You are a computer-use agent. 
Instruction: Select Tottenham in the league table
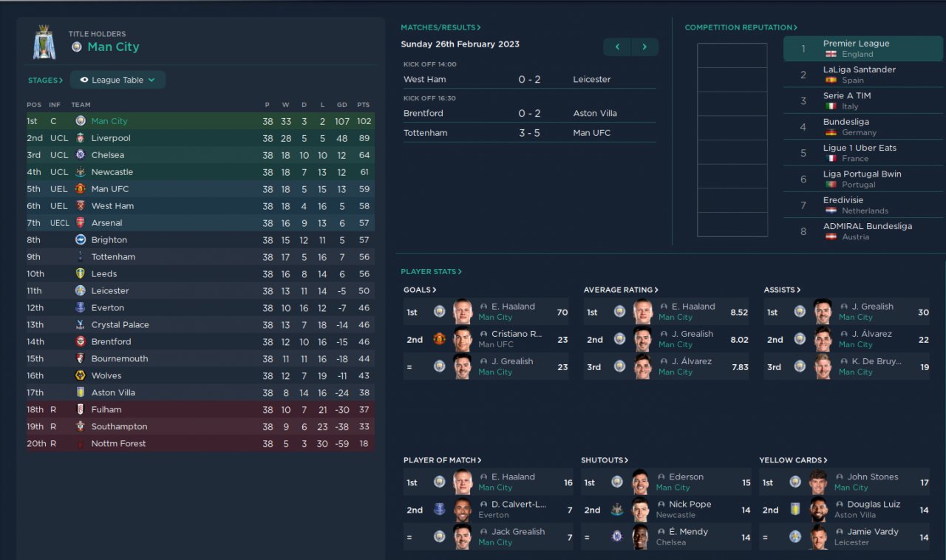(x=113, y=257)
